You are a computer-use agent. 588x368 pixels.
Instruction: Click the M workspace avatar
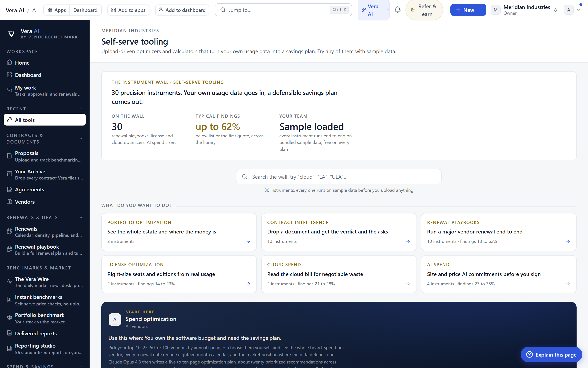coord(496,10)
